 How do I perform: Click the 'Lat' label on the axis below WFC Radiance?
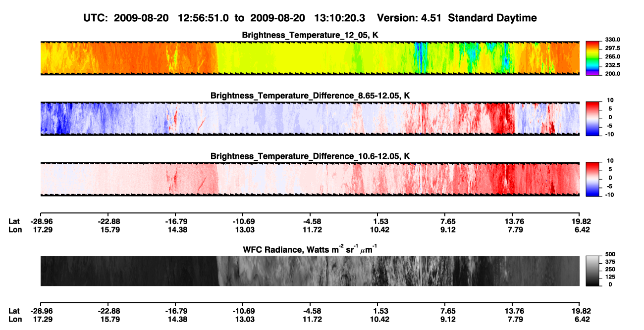coord(14,311)
